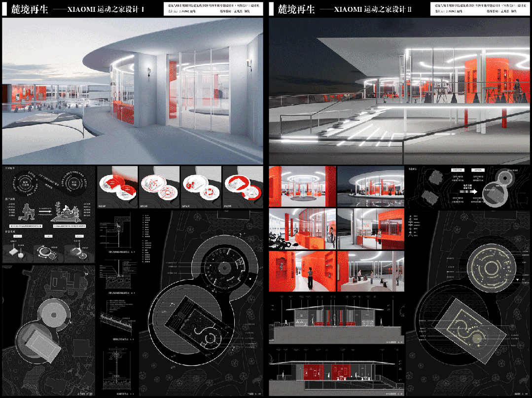Click the symbol legend beside the lighting plan
This screenshot has width=532, height=398.
(x=414, y=226)
